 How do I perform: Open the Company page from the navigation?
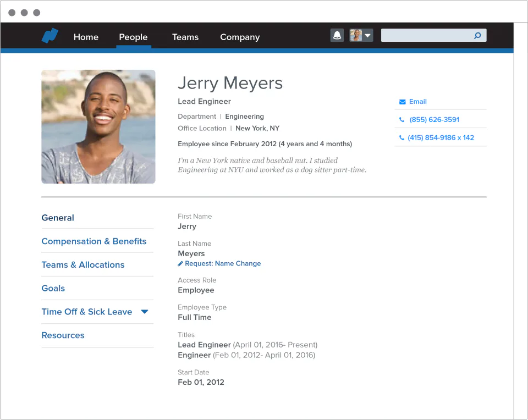239,37
